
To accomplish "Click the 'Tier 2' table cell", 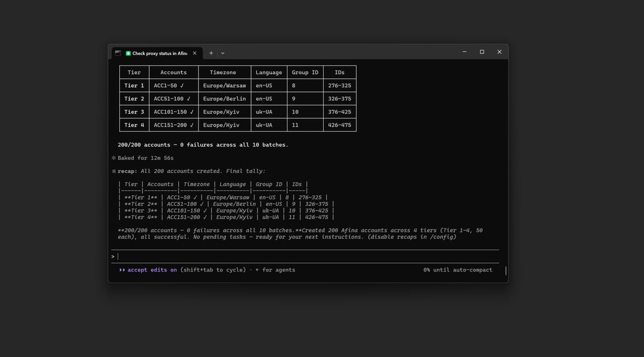I will [134, 99].
